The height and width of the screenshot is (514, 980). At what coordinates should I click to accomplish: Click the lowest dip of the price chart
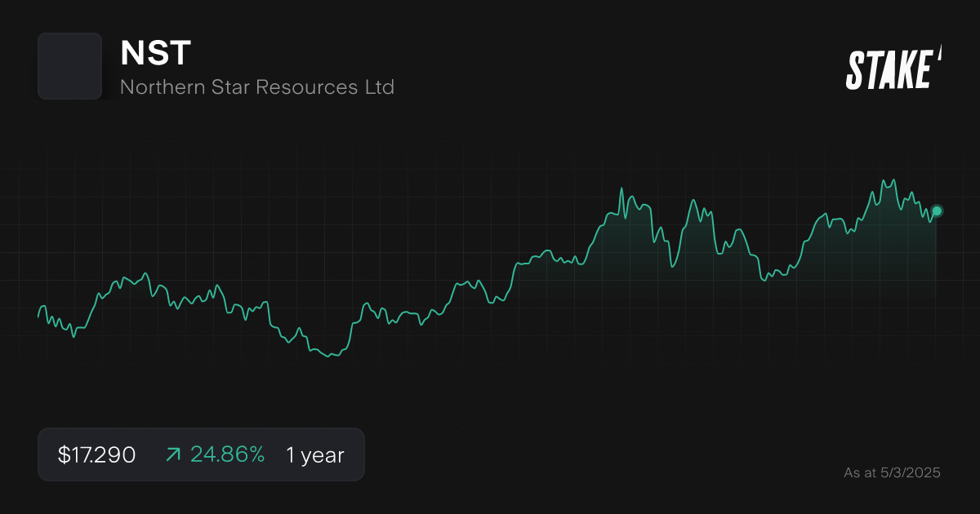click(327, 357)
